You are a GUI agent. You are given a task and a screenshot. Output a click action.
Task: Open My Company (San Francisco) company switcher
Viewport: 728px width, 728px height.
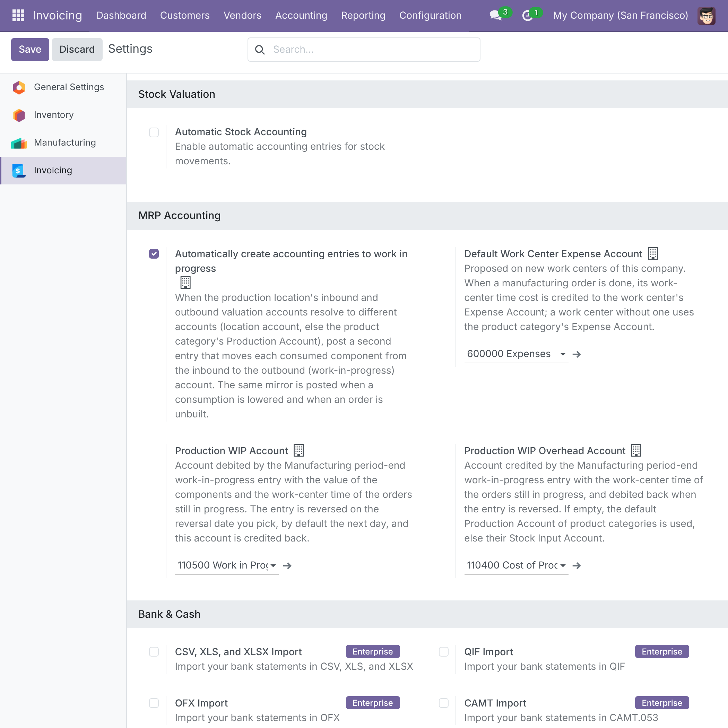tap(620, 16)
